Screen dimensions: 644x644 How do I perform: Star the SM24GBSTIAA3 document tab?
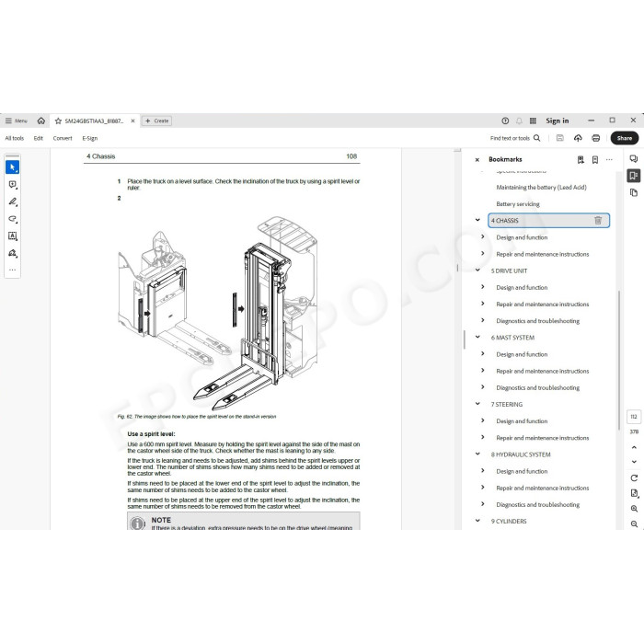click(58, 121)
